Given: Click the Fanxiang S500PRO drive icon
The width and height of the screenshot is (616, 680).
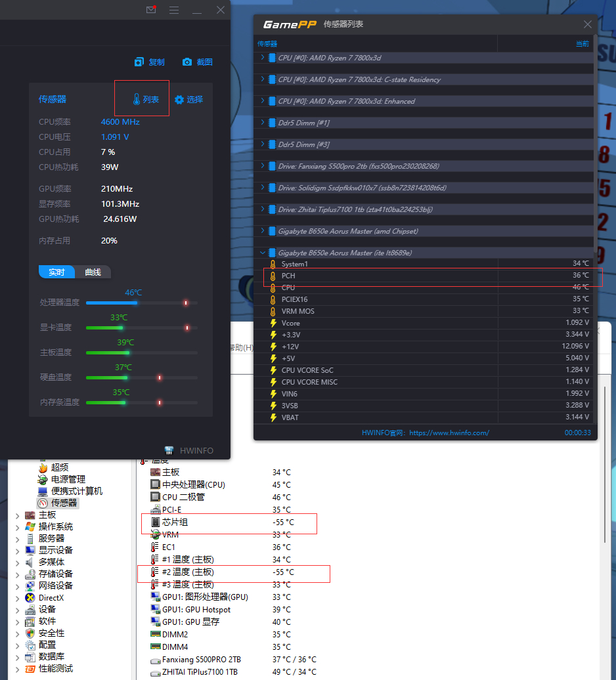Looking at the screenshot, I should (155, 660).
